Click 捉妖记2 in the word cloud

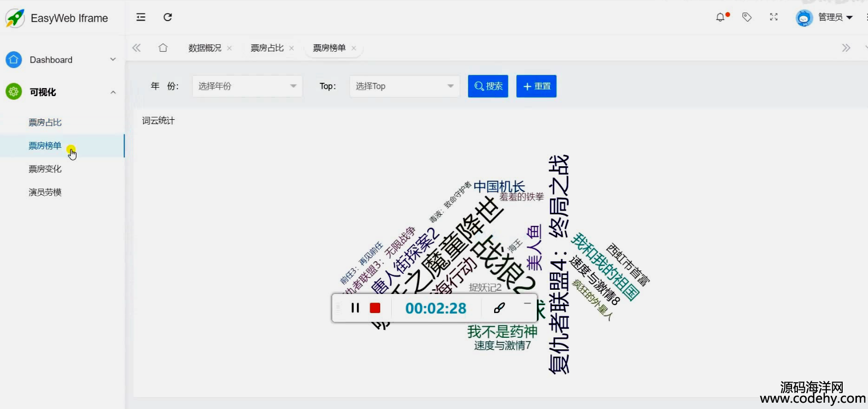click(x=485, y=288)
